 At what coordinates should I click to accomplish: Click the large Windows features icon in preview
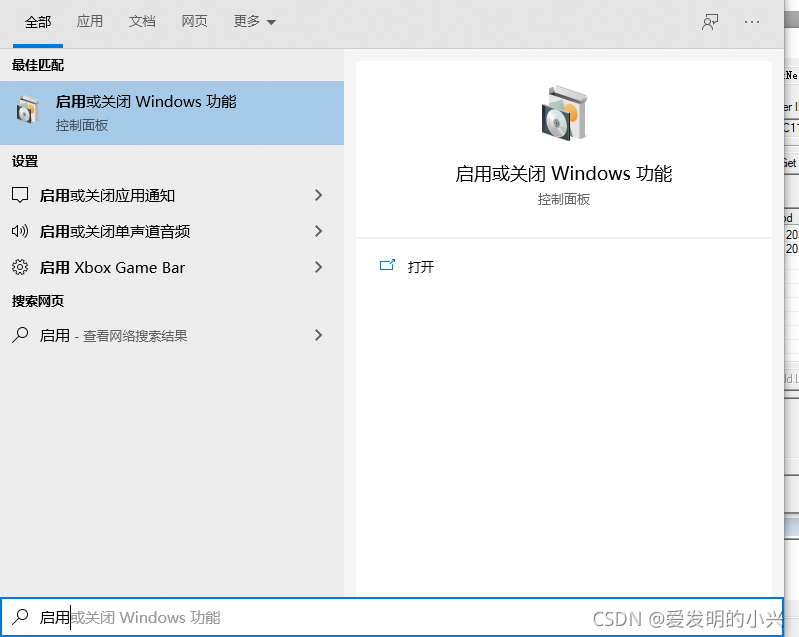[x=564, y=113]
